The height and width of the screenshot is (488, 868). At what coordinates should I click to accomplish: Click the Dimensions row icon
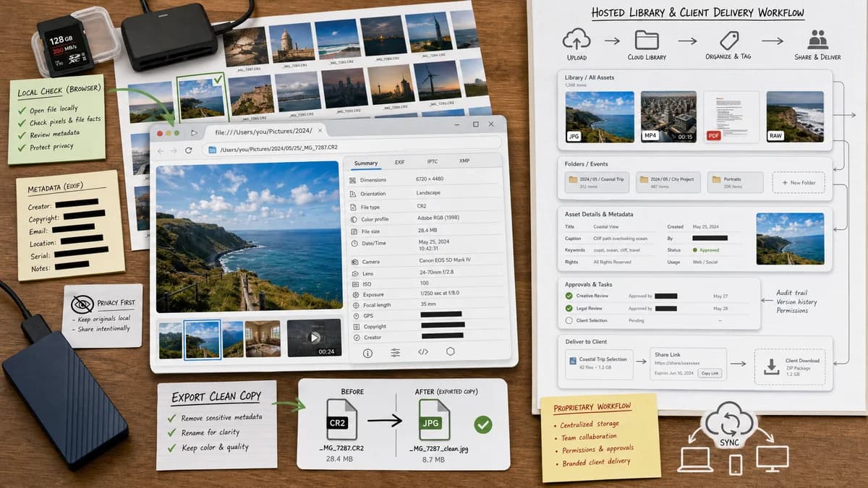(x=353, y=180)
